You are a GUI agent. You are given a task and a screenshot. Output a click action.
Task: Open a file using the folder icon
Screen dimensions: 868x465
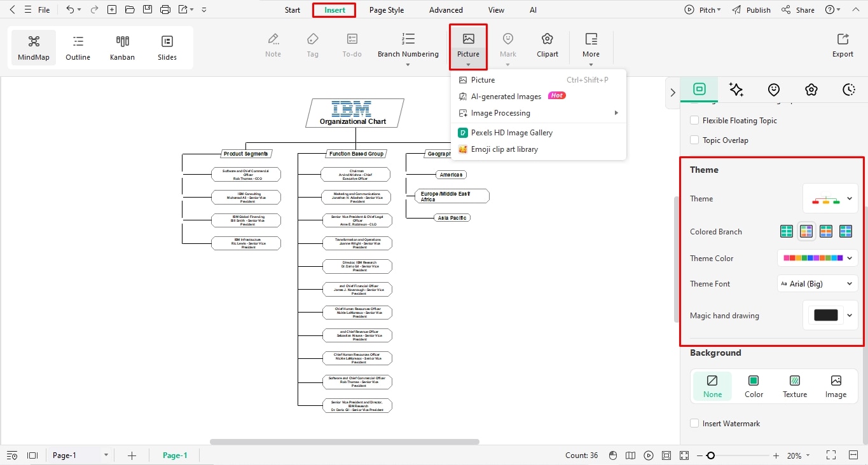tap(130, 10)
